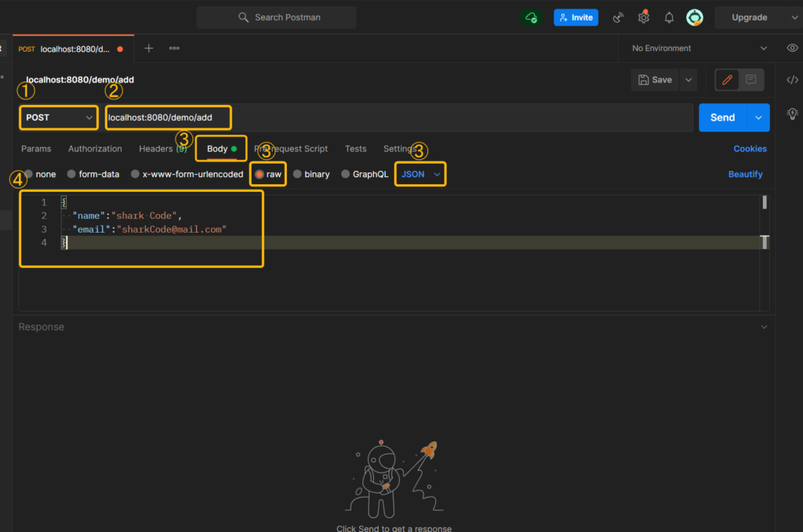
Task: Open the tab options ellipsis menu
Action: pyautogui.click(x=174, y=48)
